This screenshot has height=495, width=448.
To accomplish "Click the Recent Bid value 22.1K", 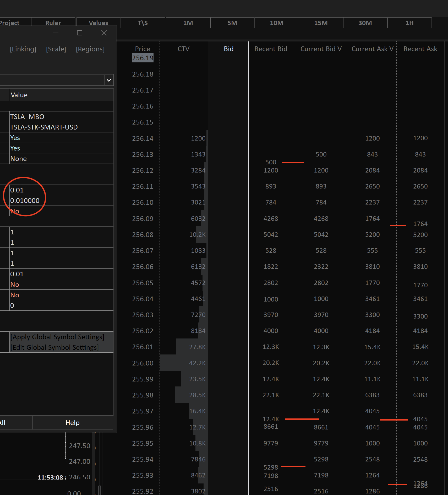I will (271, 395).
